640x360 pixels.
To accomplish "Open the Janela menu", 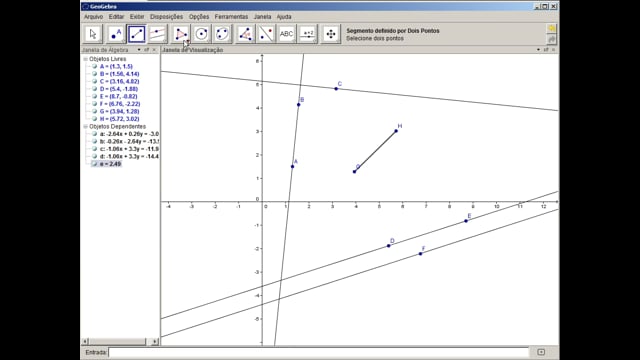I will point(262,17).
